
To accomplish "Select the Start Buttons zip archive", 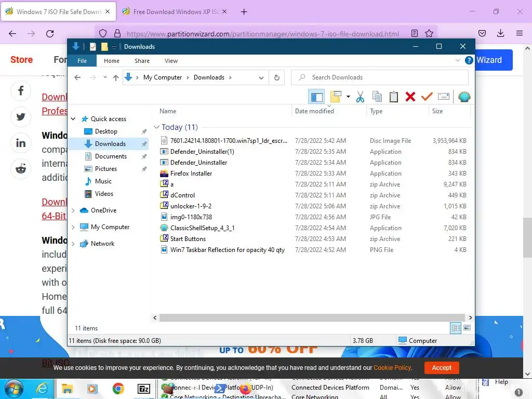I will point(188,239).
